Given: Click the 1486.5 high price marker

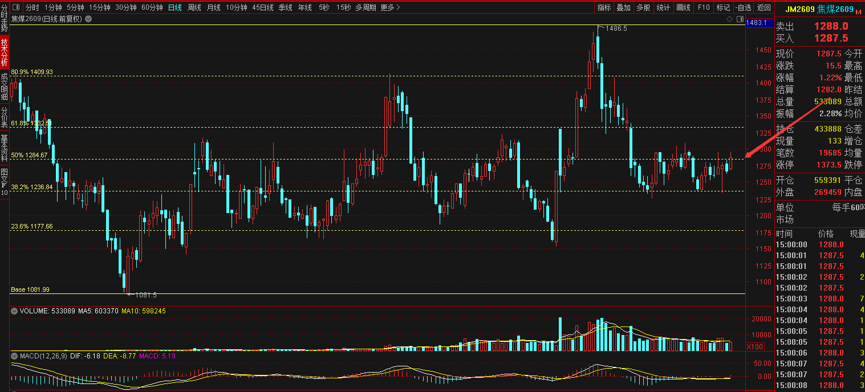Looking at the screenshot, I should click(x=617, y=28).
